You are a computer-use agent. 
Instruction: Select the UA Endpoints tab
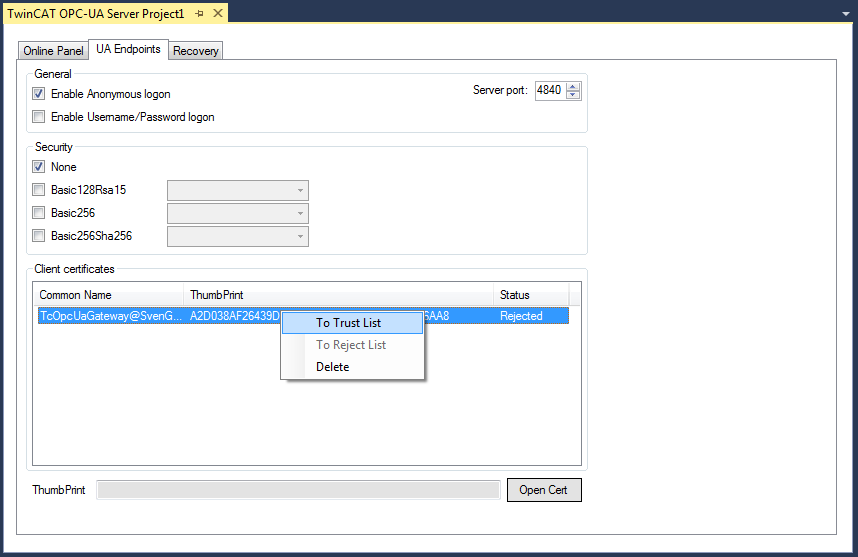tap(128, 49)
